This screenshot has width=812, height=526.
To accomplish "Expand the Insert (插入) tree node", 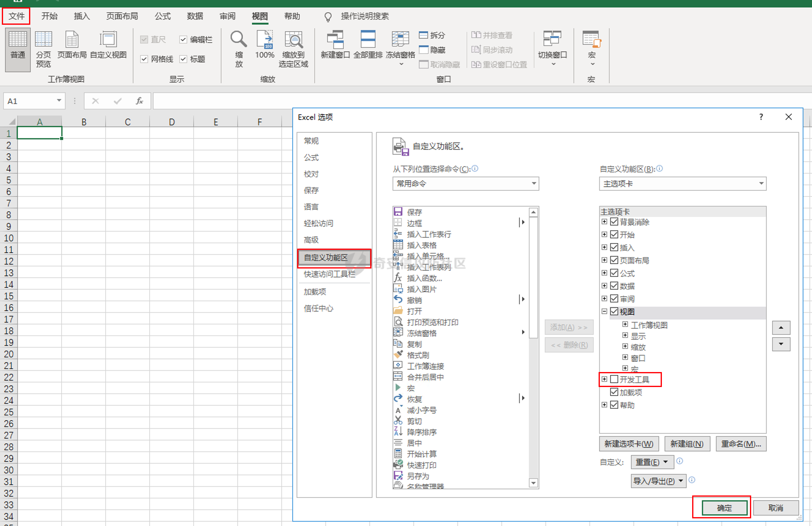I will pos(604,247).
